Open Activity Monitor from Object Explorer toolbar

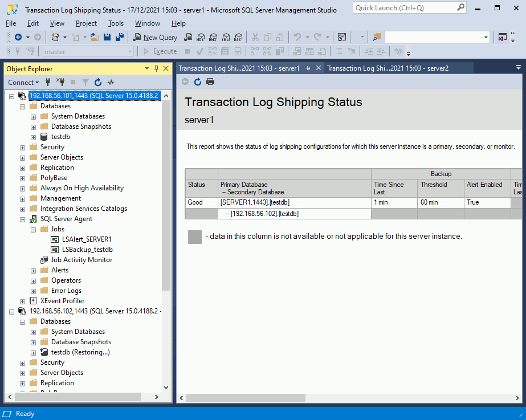pos(111,82)
